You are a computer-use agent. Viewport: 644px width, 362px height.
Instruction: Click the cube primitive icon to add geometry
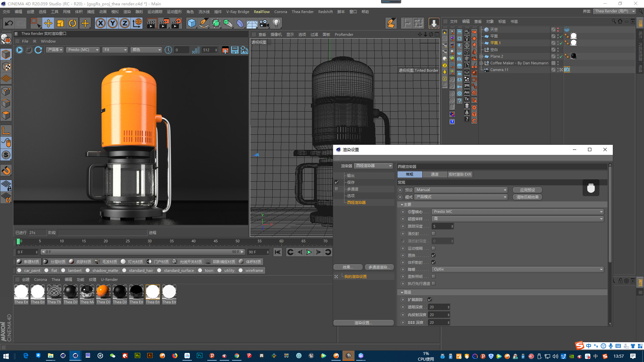click(192, 23)
